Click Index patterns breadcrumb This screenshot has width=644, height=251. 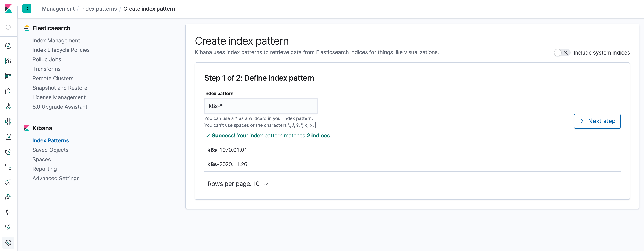pos(99,9)
